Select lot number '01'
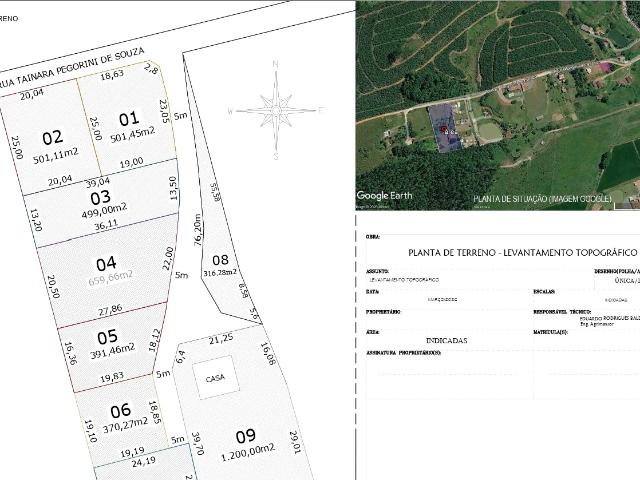Screen dimensions: 640x480 (x=129, y=119)
